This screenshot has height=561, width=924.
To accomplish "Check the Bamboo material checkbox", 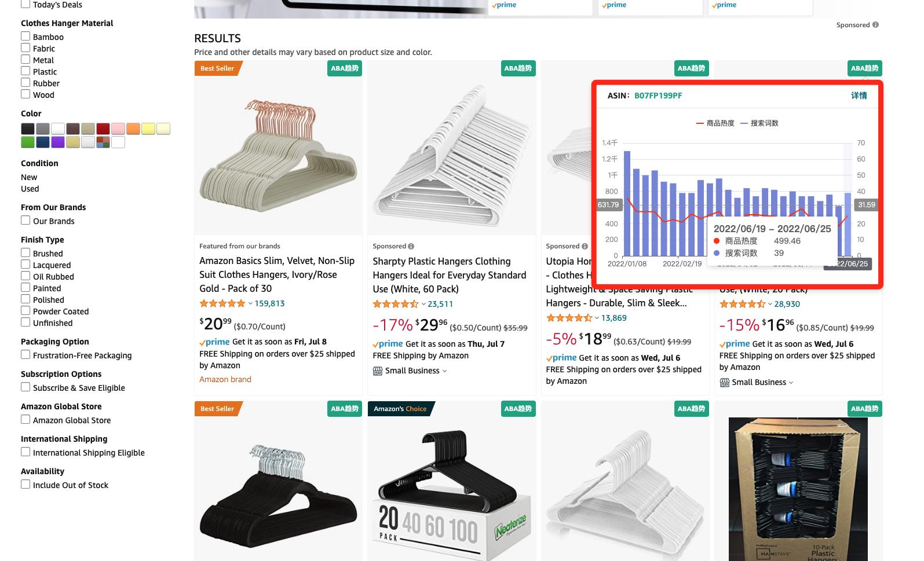I will pyautogui.click(x=25, y=36).
